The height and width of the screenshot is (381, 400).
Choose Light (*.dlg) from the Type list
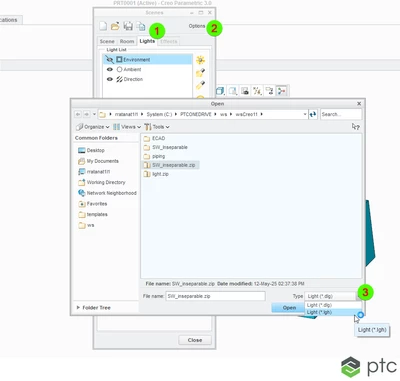click(333, 305)
